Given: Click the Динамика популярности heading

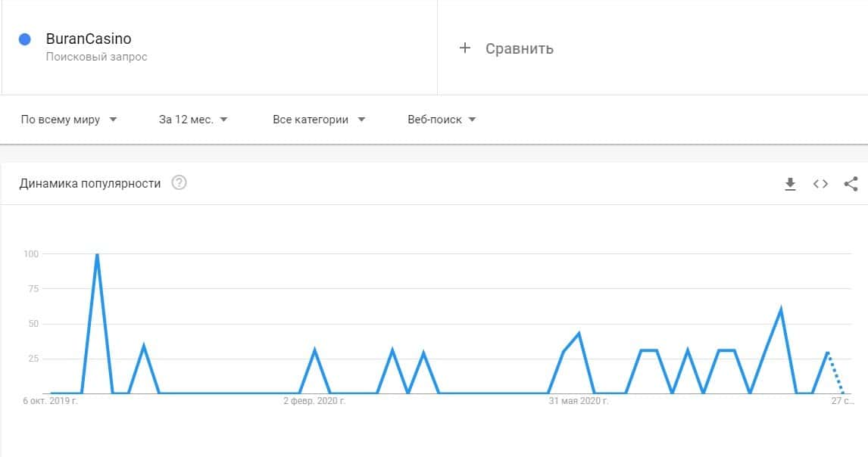Looking at the screenshot, I should [x=90, y=183].
